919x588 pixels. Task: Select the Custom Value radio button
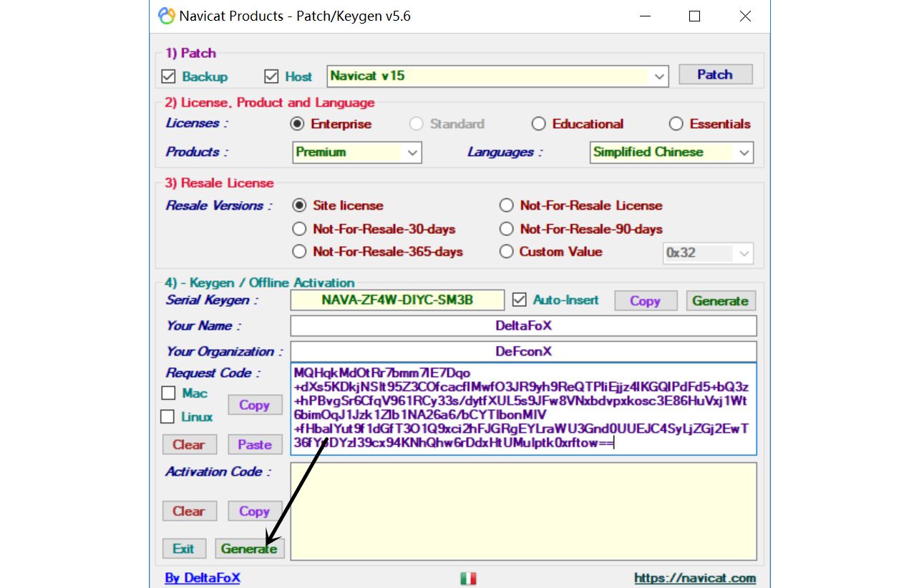[507, 252]
